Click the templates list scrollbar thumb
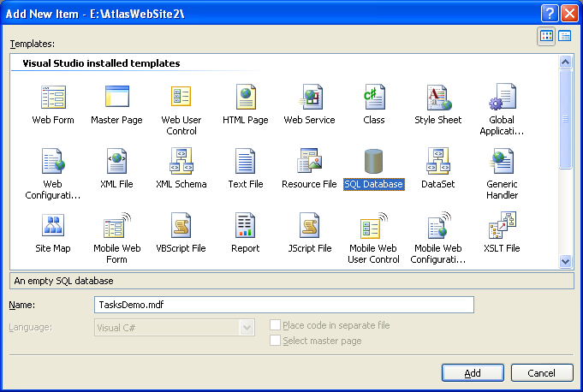 (565, 119)
